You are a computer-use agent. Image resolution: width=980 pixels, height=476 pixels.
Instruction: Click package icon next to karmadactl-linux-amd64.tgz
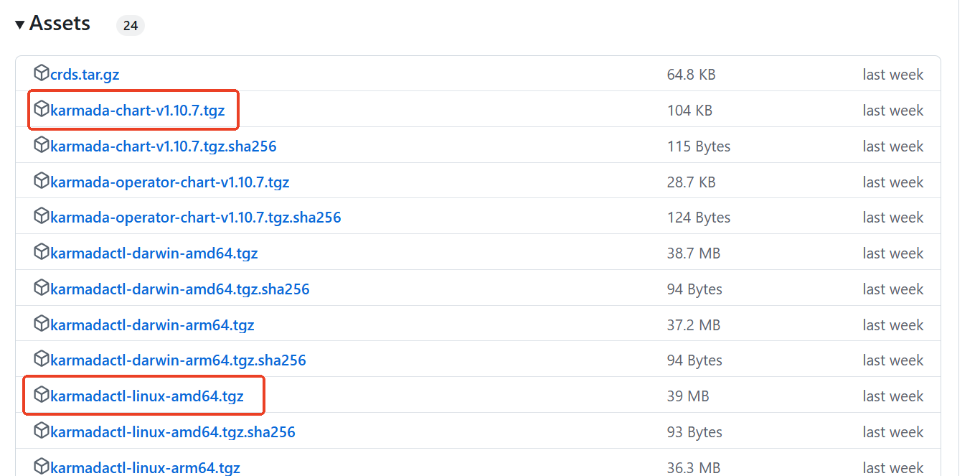[x=41, y=395]
